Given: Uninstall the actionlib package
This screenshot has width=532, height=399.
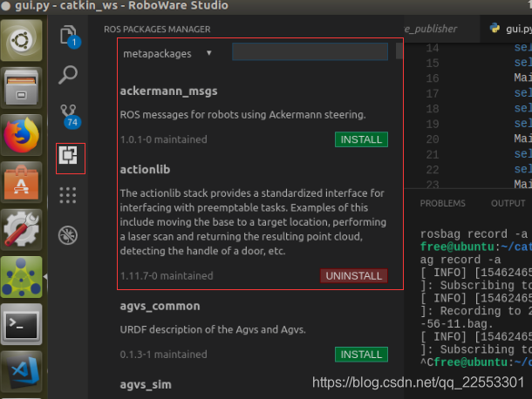Looking at the screenshot, I should click(354, 276).
